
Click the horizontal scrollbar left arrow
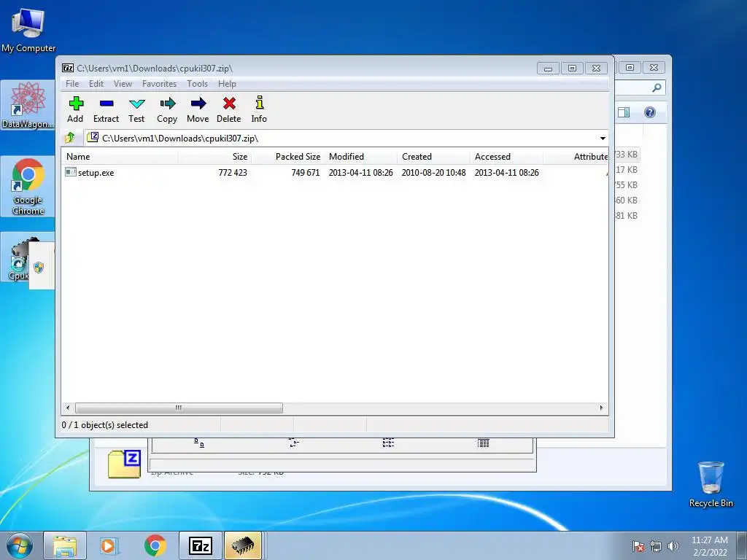click(x=68, y=408)
